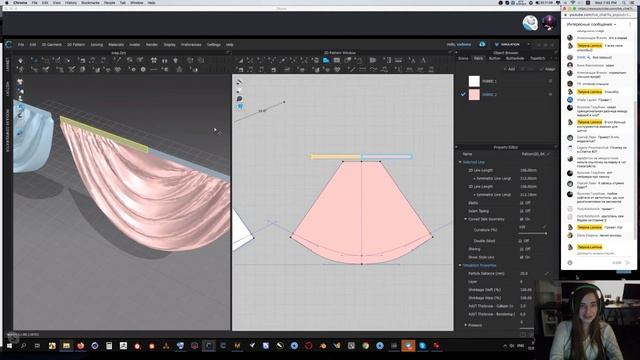Open the SIMULATION mode dropdown
The width and height of the screenshot is (640, 360).
[x=529, y=44]
